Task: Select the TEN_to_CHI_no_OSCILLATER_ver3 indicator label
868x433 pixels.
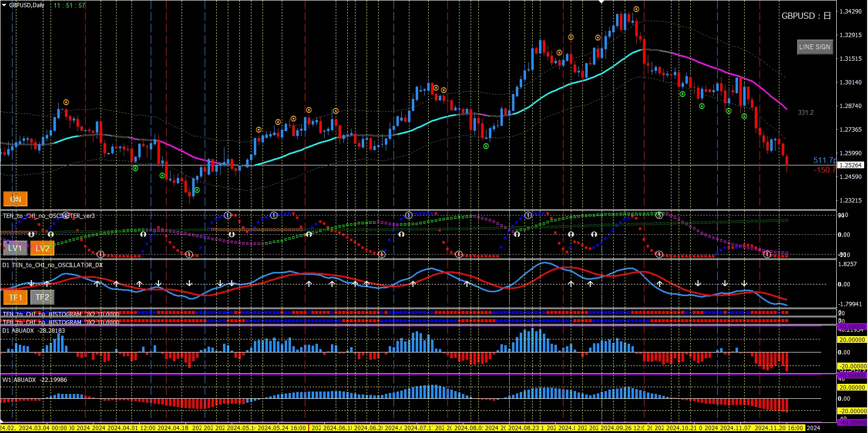Action: tap(49, 216)
